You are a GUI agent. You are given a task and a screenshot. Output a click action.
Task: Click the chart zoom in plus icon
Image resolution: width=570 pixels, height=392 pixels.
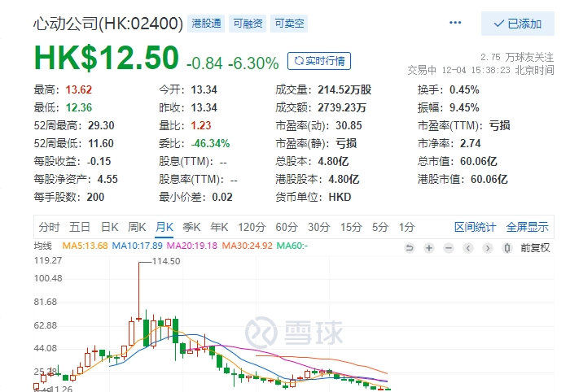(x=429, y=248)
